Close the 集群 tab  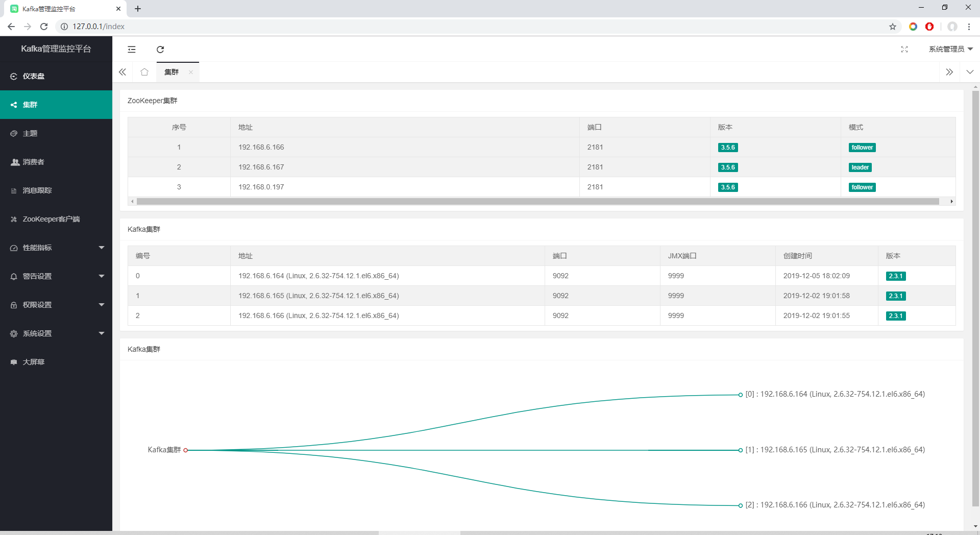coord(191,72)
